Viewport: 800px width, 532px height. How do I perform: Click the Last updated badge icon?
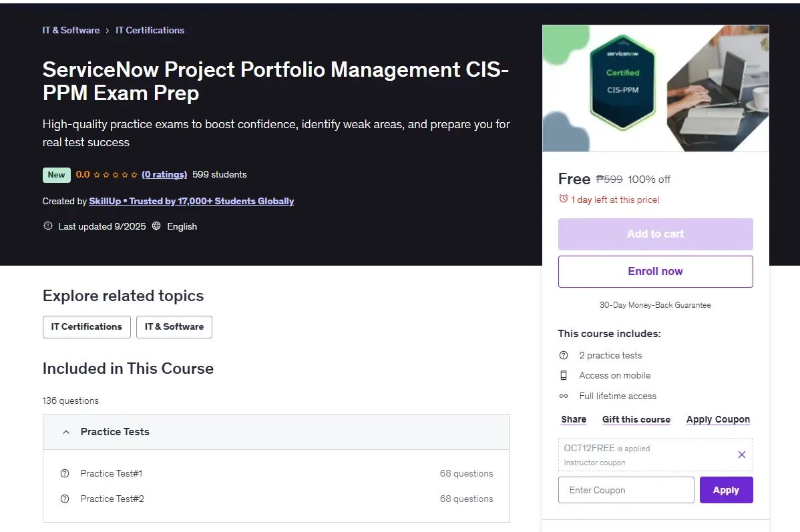[48, 226]
